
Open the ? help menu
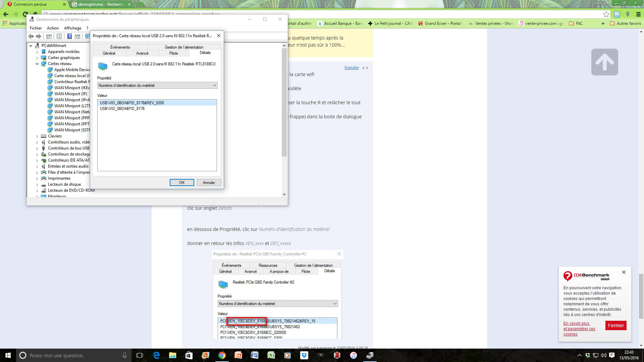click(x=87, y=28)
